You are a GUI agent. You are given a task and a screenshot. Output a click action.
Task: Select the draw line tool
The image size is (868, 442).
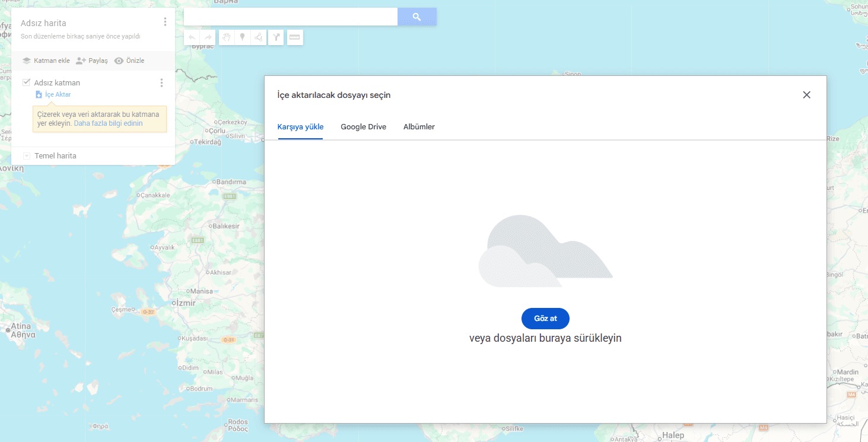(259, 37)
